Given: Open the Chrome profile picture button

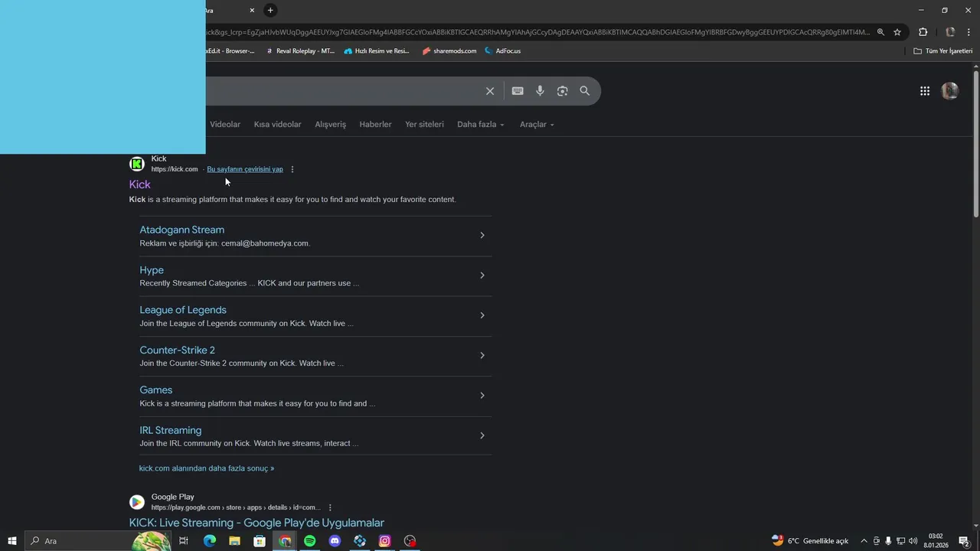Looking at the screenshot, I should coord(950,32).
